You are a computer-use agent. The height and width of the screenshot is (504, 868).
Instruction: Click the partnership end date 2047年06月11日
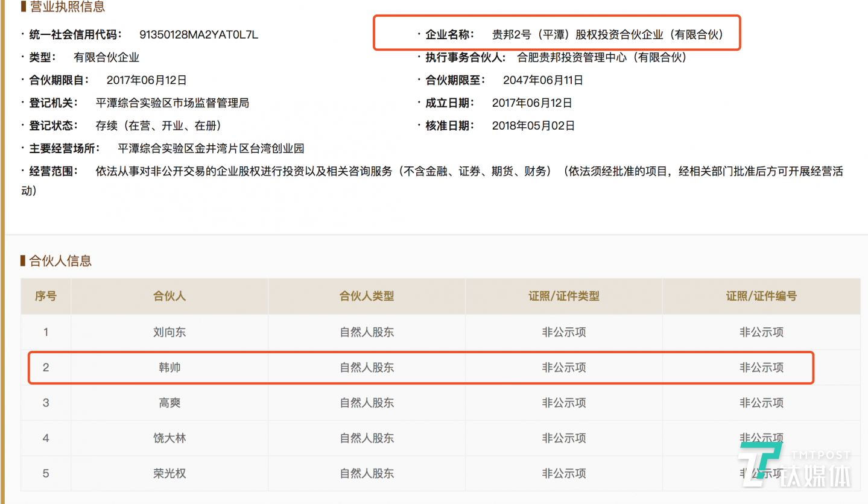[x=543, y=80]
